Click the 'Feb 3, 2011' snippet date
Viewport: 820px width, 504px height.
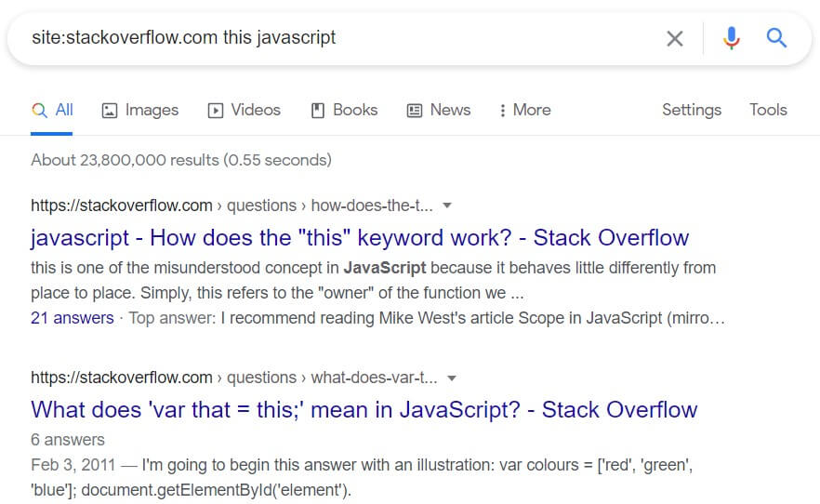73,465
